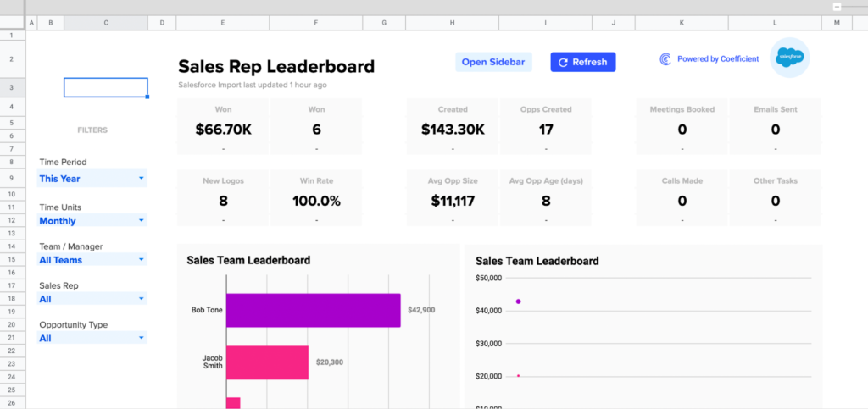Open the Opportunity Type dropdown

(141, 338)
